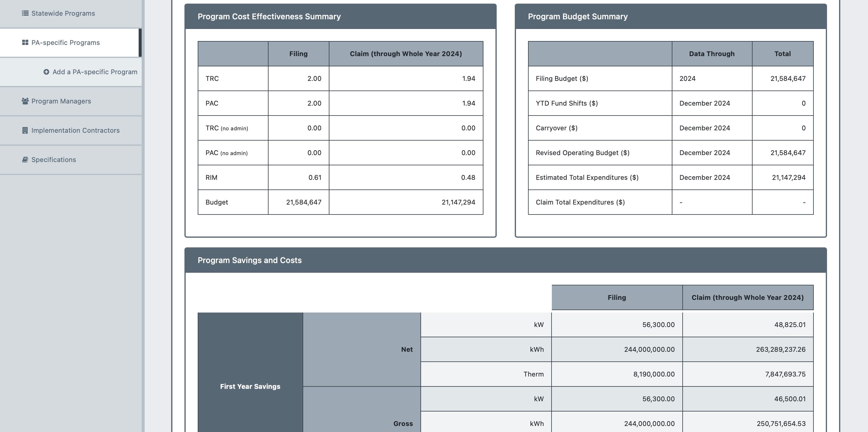Select Gross kWh claim value 250,751,654.53
Viewport: 868px width, 432px height.
(781, 424)
